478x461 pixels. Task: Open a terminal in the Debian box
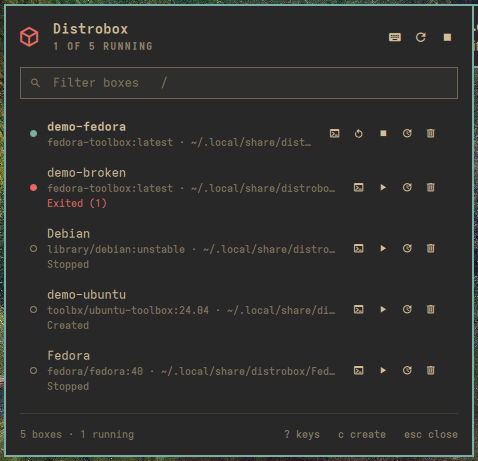click(x=359, y=248)
